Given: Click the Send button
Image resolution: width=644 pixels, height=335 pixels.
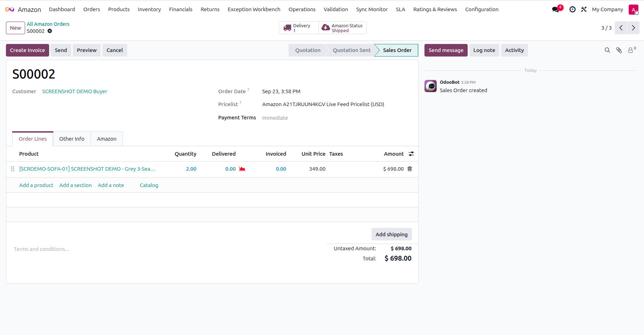Looking at the screenshot, I should tap(61, 50).
